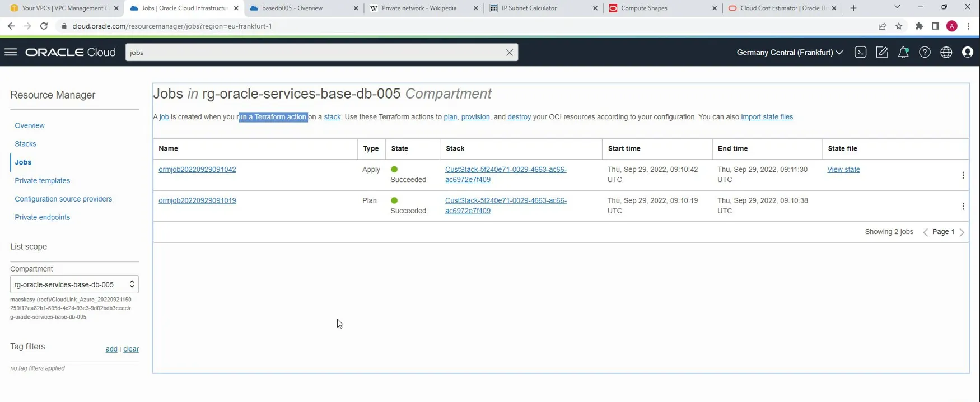The height and width of the screenshot is (402, 980).
Task: Click the 'plan' link in description
Action: pyautogui.click(x=450, y=117)
